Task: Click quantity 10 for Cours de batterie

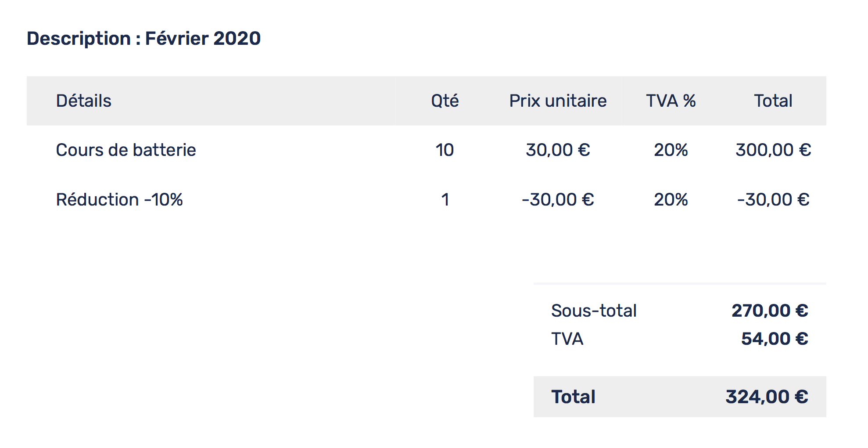Action: (445, 150)
